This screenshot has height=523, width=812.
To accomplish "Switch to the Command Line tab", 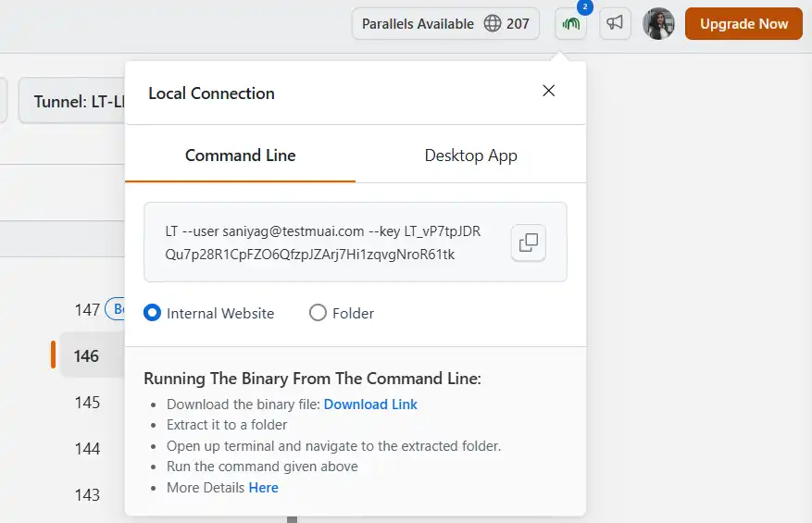I will [240, 156].
